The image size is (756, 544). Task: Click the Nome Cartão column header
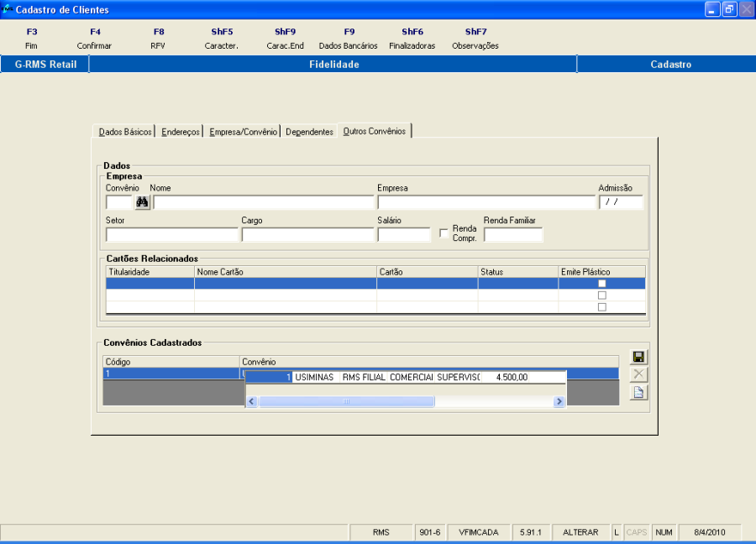[x=286, y=272]
